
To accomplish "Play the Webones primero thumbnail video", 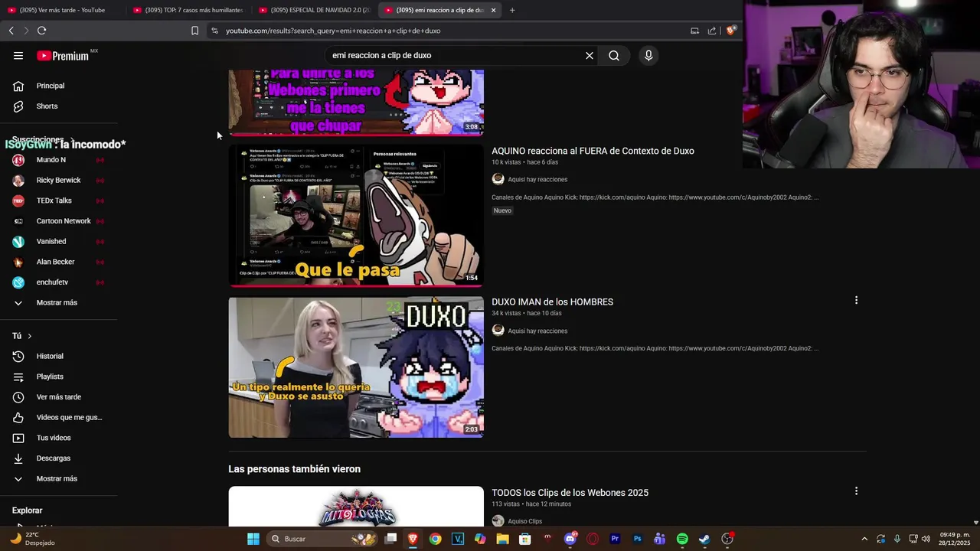I will (356, 102).
